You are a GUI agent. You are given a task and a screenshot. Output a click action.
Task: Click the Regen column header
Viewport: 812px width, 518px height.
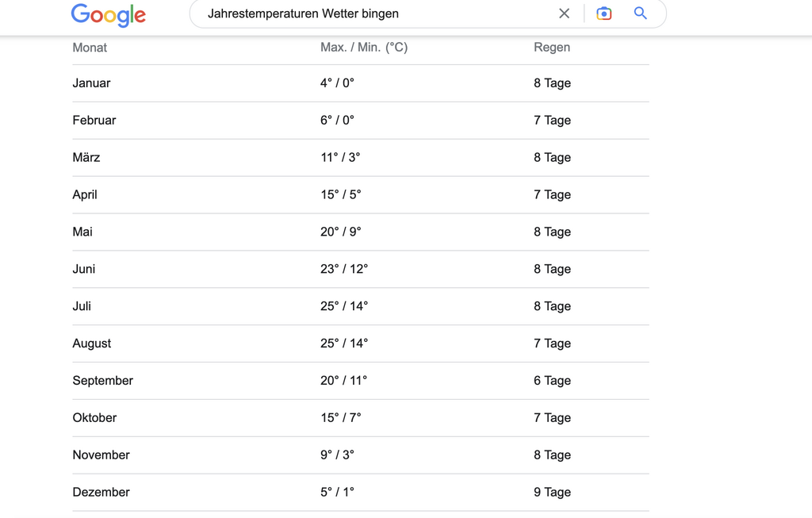[552, 48]
